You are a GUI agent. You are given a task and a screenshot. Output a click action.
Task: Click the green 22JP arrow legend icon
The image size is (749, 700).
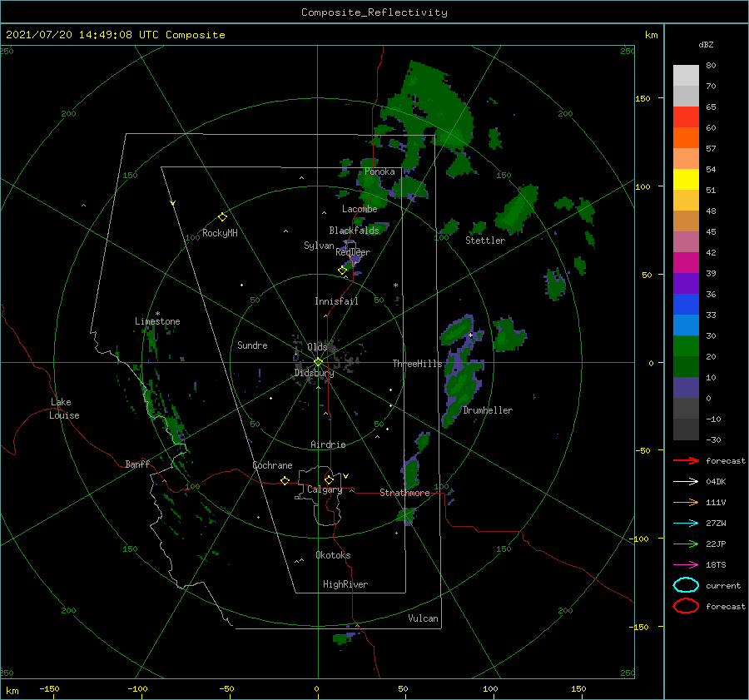point(686,544)
